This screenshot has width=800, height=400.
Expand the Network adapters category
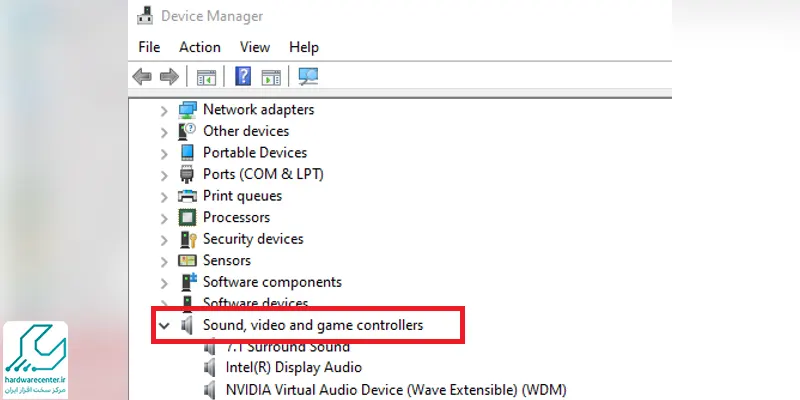tap(164, 111)
